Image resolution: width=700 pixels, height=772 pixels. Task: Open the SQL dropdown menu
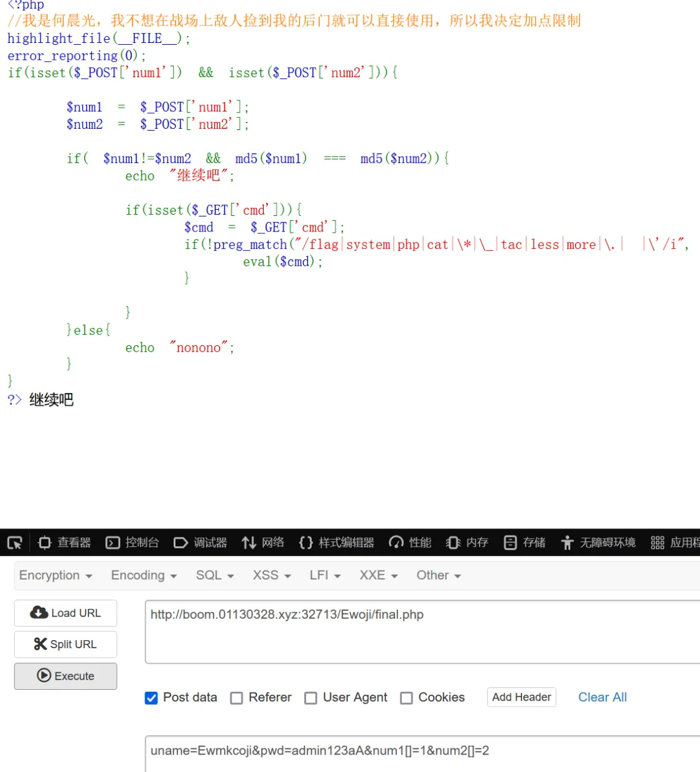click(x=215, y=575)
